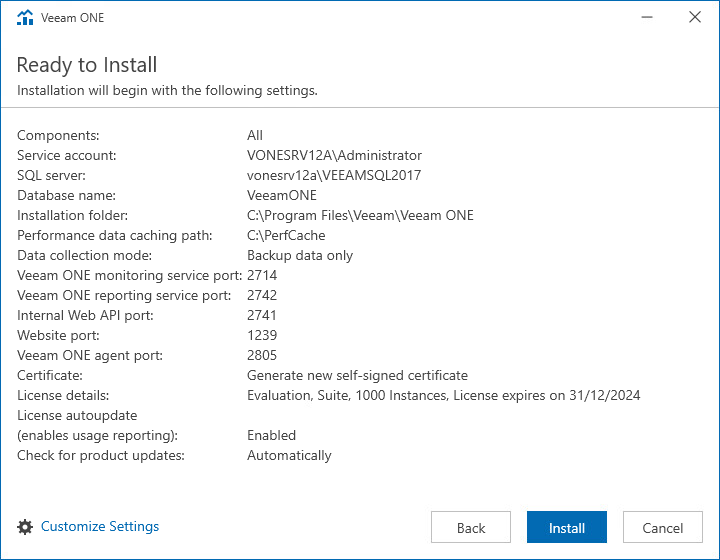Click the license details Evaluation Suite text
The width and height of the screenshot is (720, 560).
coord(444,396)
